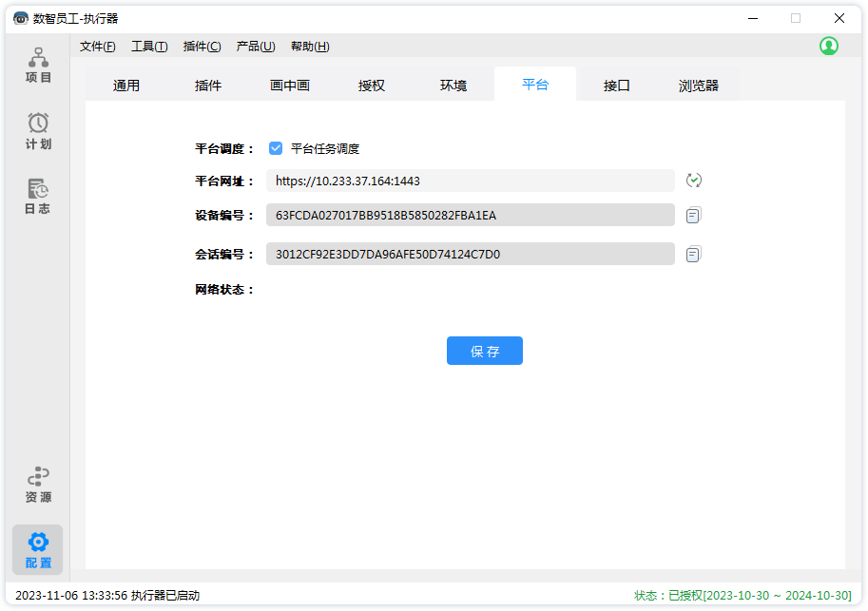Test connection icon beside platform URL
This screenshot has width=868, height=611.
[x=694, y=181]
